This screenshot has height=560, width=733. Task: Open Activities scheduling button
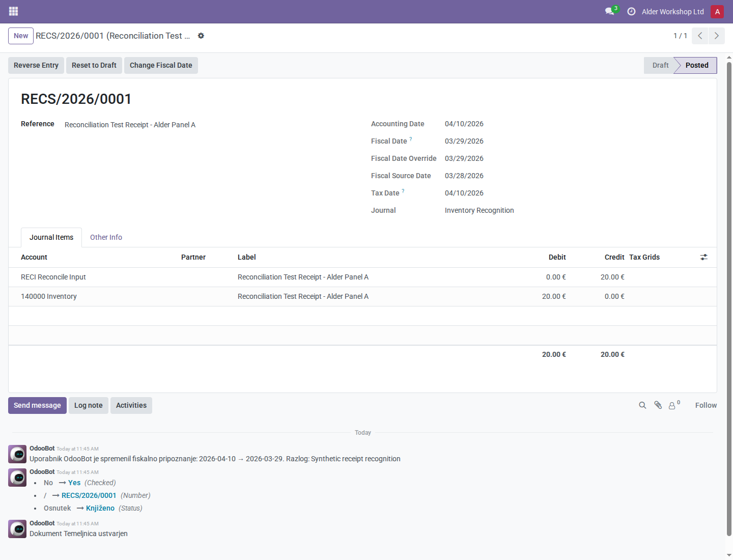(x=131, y=405)
